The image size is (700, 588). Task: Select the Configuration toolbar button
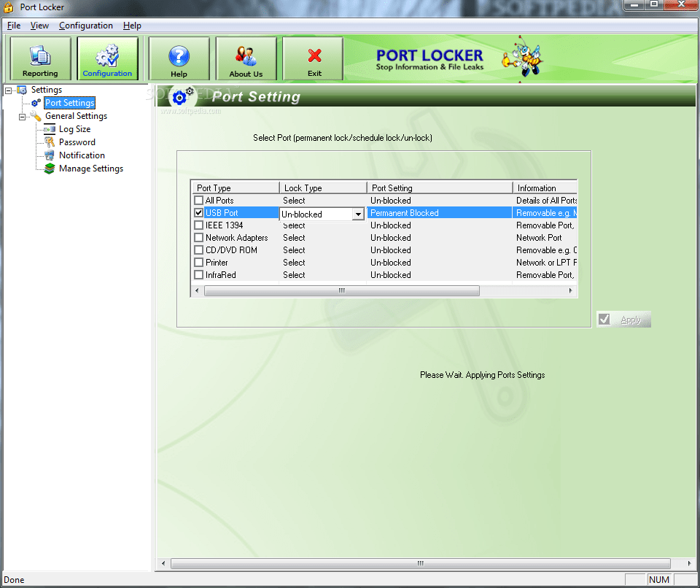[x=108, y=58]
